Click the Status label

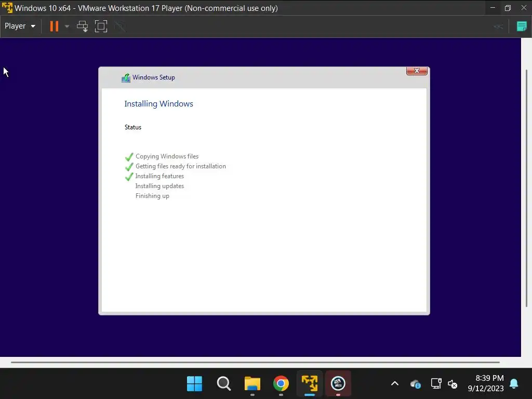click(132, 127)
